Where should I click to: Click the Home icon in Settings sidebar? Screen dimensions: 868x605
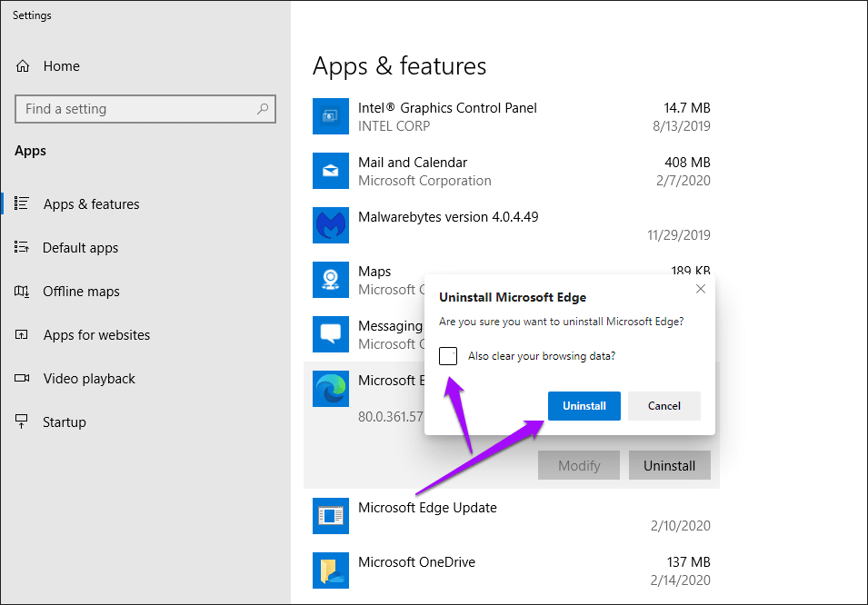click(23, 66)
